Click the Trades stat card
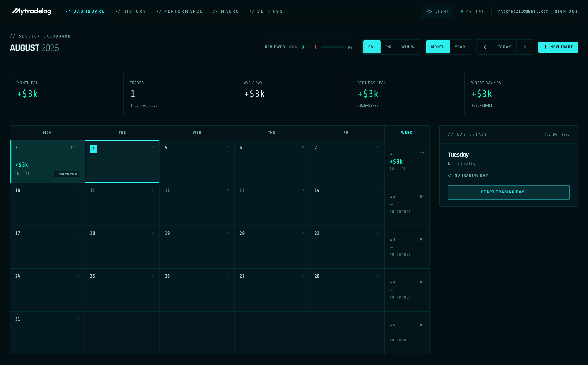This screenshot has height=365, width=588. pos(180,94)
